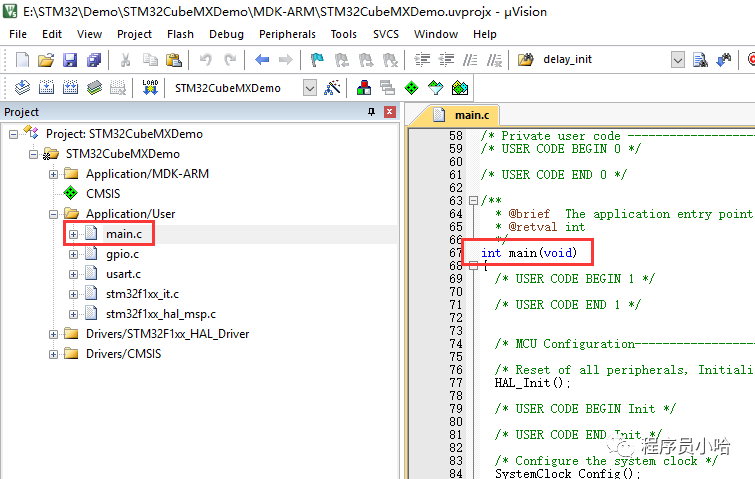Viewport: 755px width, 479px height.
Task: Open the delay_init find dropdown arrow
Action: click(x=678, y=60)
